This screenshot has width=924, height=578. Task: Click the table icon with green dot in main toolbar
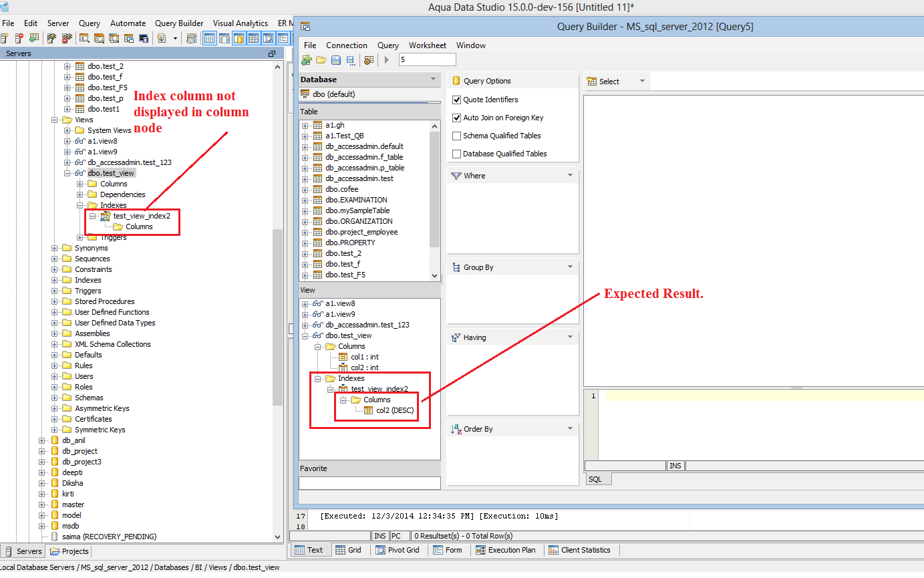(33, 39)
